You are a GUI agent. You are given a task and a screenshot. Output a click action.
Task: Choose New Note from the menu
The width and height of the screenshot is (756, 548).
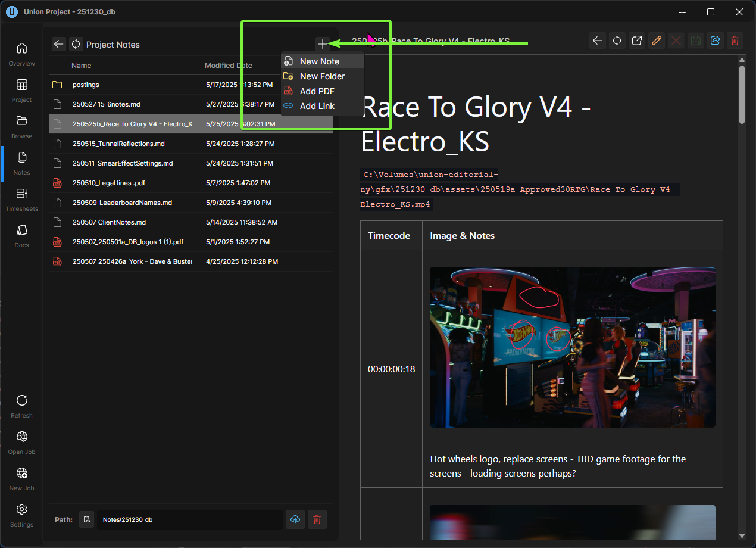coord(322,61)
